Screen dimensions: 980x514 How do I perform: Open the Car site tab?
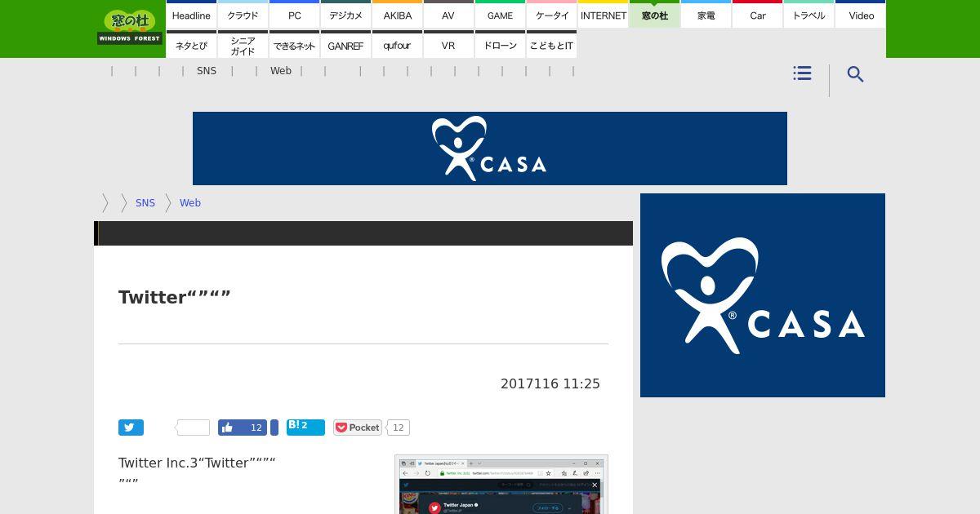757,15
